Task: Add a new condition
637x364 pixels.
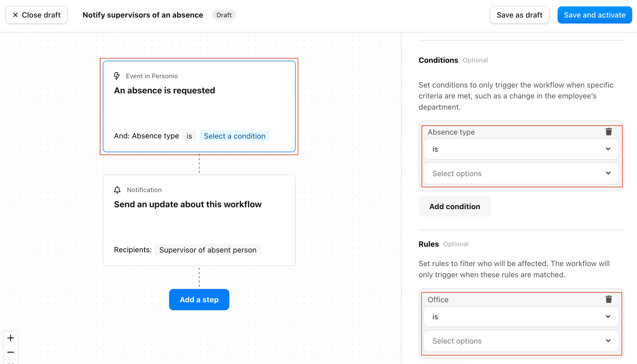Action: point(455,206)
